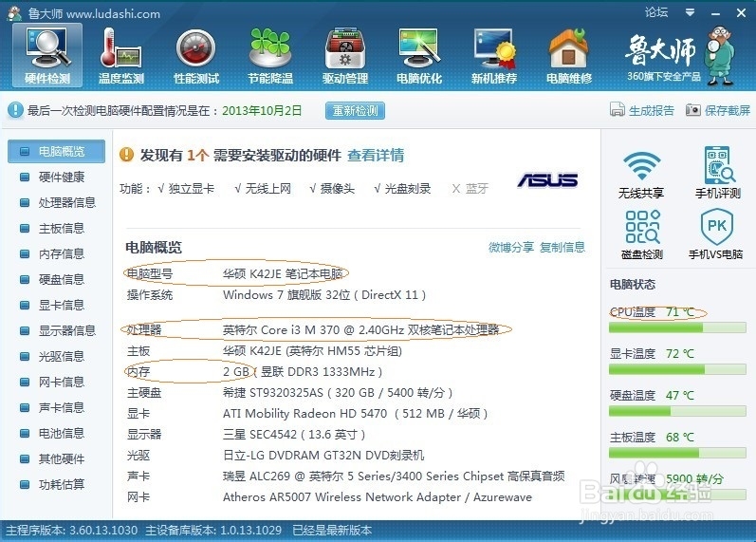This screenshot has height=542, width=756.
Task: Click the Atheros AR5007 network adapter text
Action: click(378, 497)
